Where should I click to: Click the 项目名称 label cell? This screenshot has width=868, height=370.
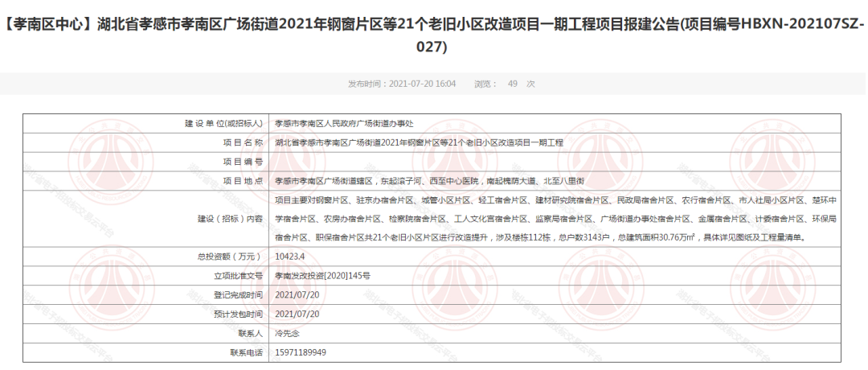[x=242, y=142]
